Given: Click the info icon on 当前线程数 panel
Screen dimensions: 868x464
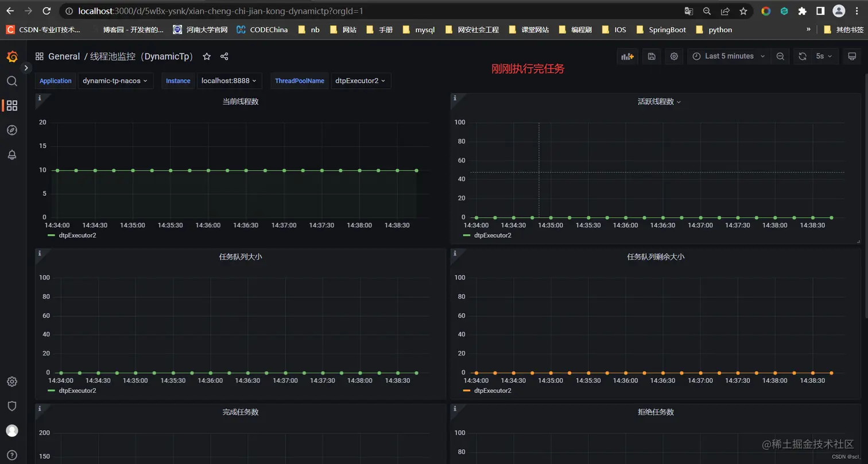Looking at the screenshot, I should (x=40, y=98).
